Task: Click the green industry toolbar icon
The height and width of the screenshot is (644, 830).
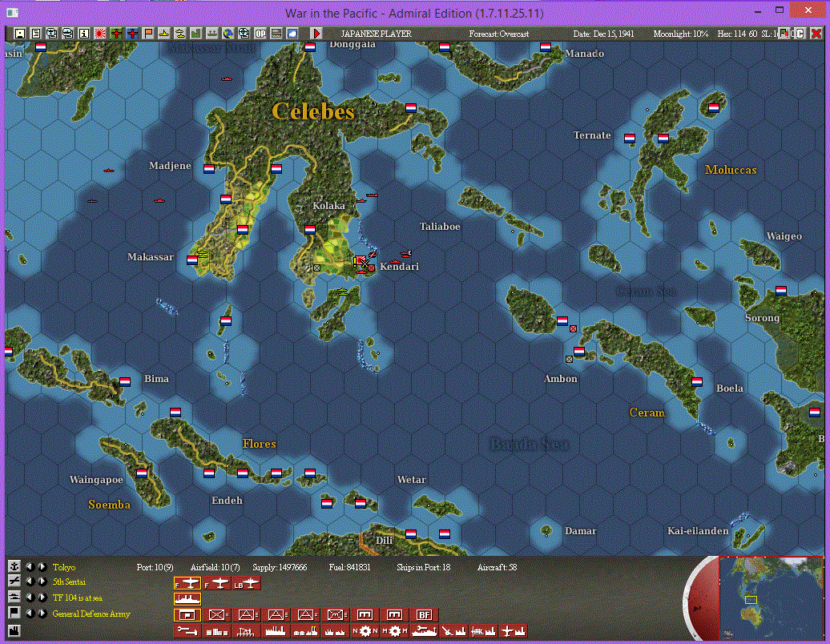Action: (x=195, y=34)
